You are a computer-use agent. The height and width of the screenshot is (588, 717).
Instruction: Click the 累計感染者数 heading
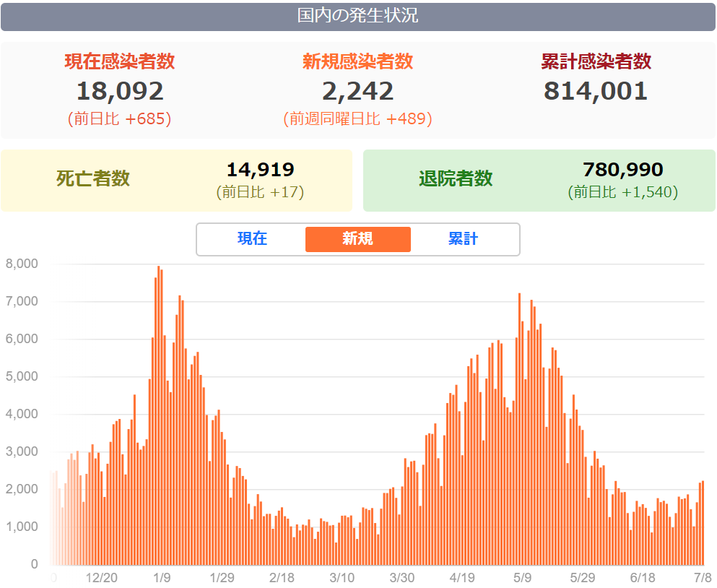pyautogui.click(x=596, y=61)
